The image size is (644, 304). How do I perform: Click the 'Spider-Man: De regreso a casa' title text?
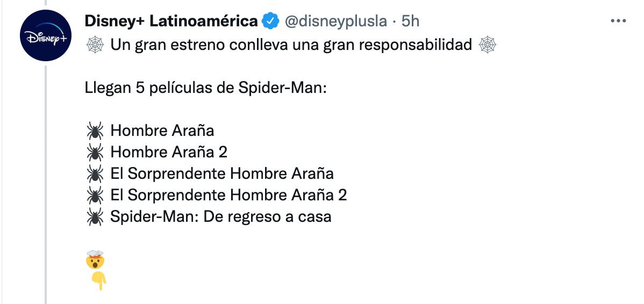(221, 217)
